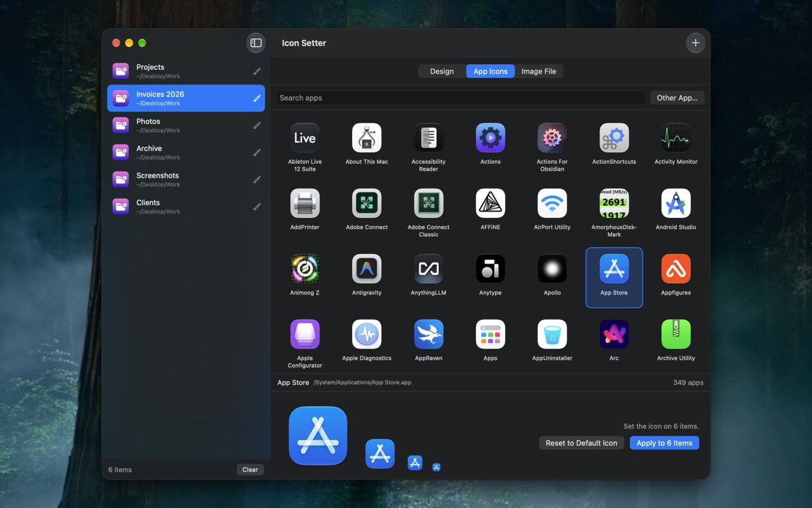Select the AppRaven app icon
This screenshot has height=508, width=812.
pos(428,334)
